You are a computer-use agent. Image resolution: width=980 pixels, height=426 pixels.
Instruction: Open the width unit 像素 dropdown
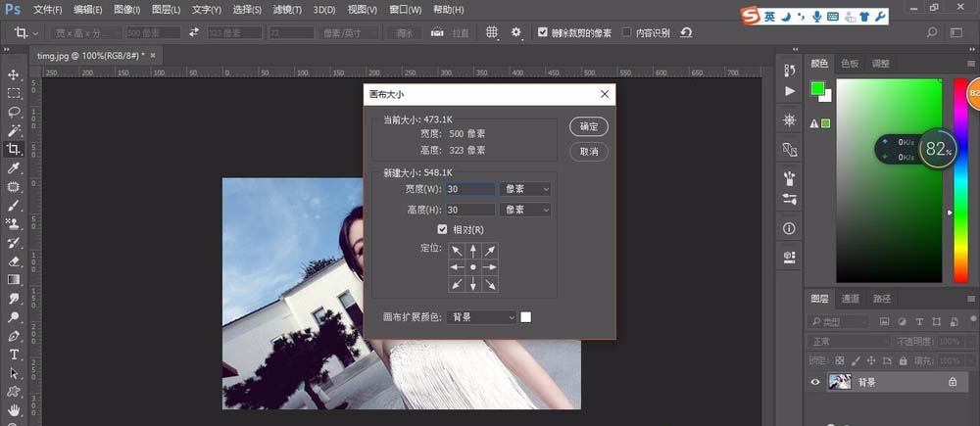click(x=525, y=188)
